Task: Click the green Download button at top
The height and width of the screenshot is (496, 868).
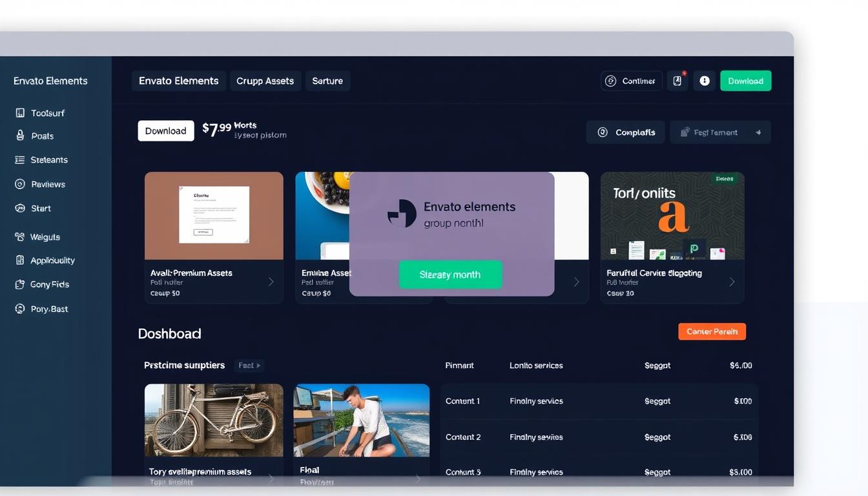Action: [x=746, y=81]
